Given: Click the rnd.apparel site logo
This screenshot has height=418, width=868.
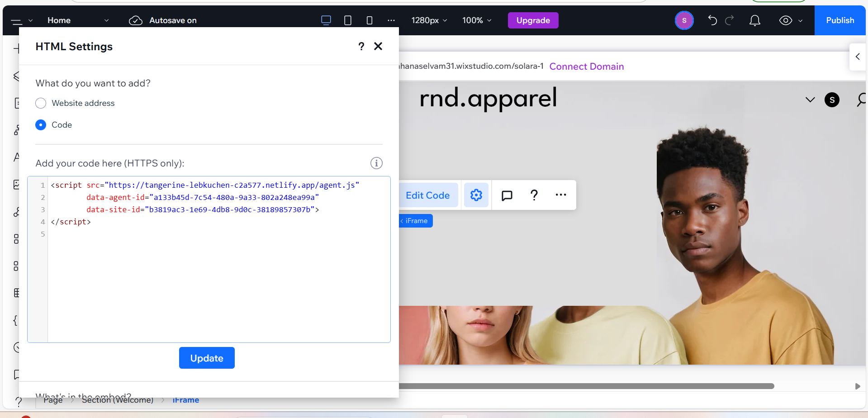Looking at the screenshot, I should 488,98.
